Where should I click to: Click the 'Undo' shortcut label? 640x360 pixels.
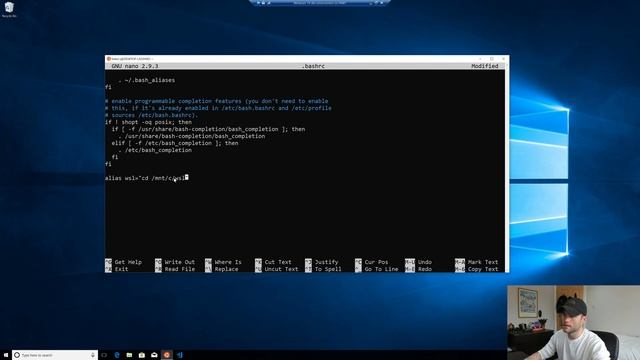(424, 262)
